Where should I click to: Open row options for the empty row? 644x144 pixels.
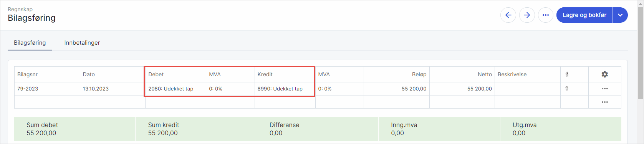(605, 102)
